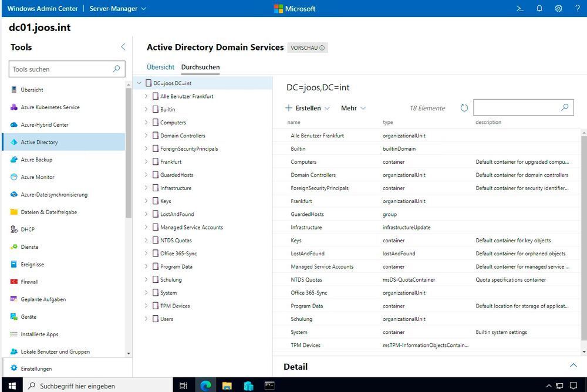The height and width of the screenshot is (392, 587).
Task: Collapse the DC=joos,DC=int node
Action: tap(139, 83)
